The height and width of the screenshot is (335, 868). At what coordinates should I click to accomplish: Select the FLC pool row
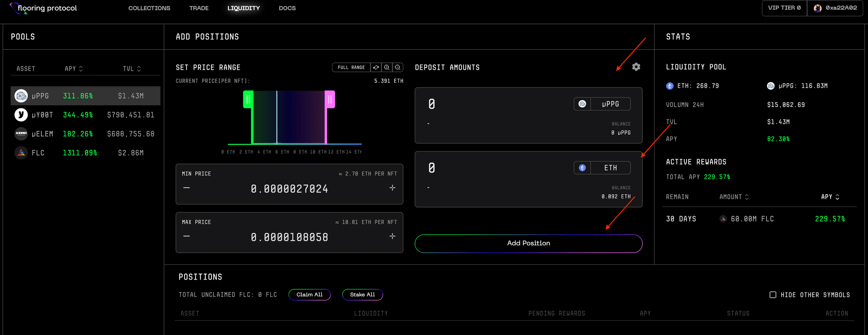point(85,153)
